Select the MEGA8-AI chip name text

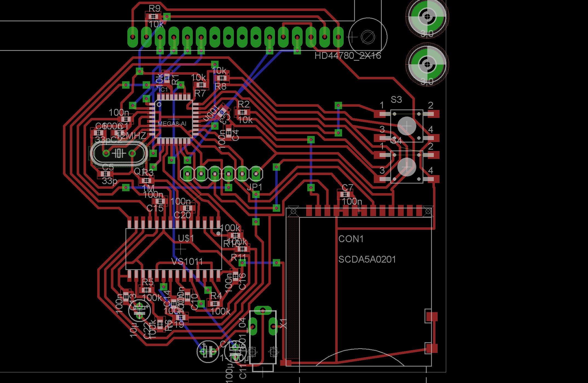pos(172,124)
